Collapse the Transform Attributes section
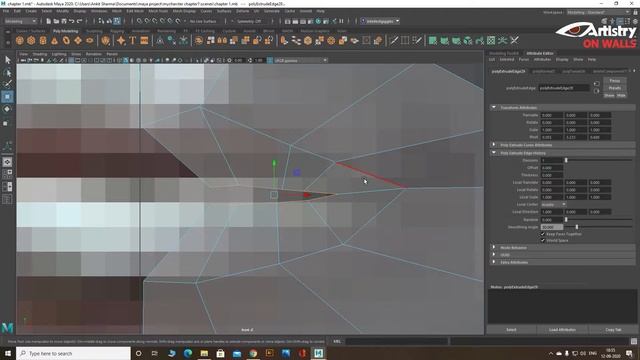Screen dimensions: 640x360 point(494,107)
